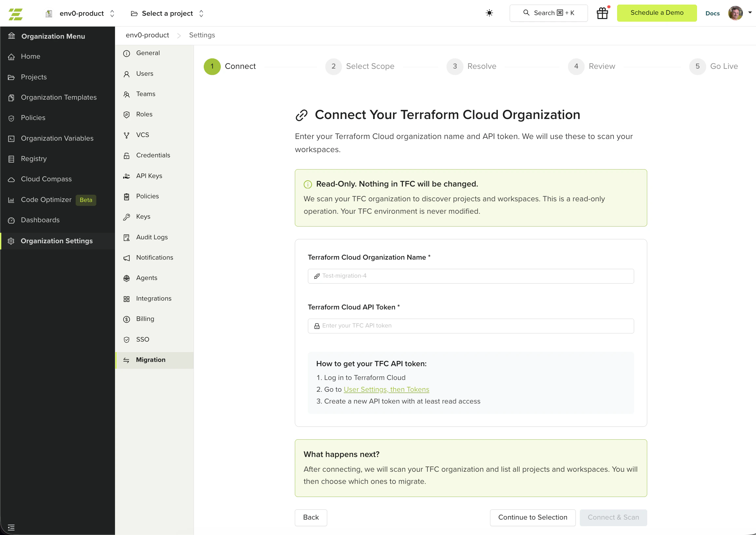Click the env0 logo
This screenshot has width=756, height=535.
pos(15,13)
